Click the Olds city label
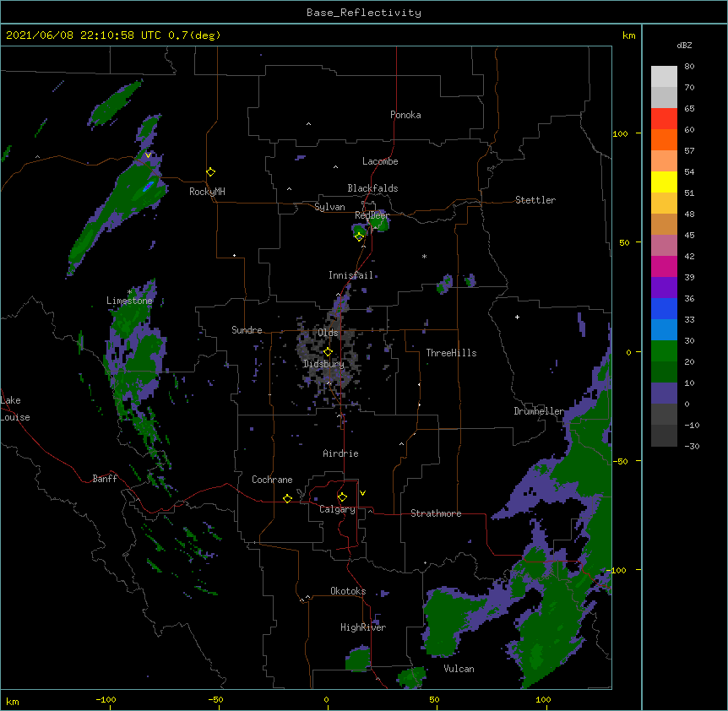728x711 pixels. [x=328, y=333]
